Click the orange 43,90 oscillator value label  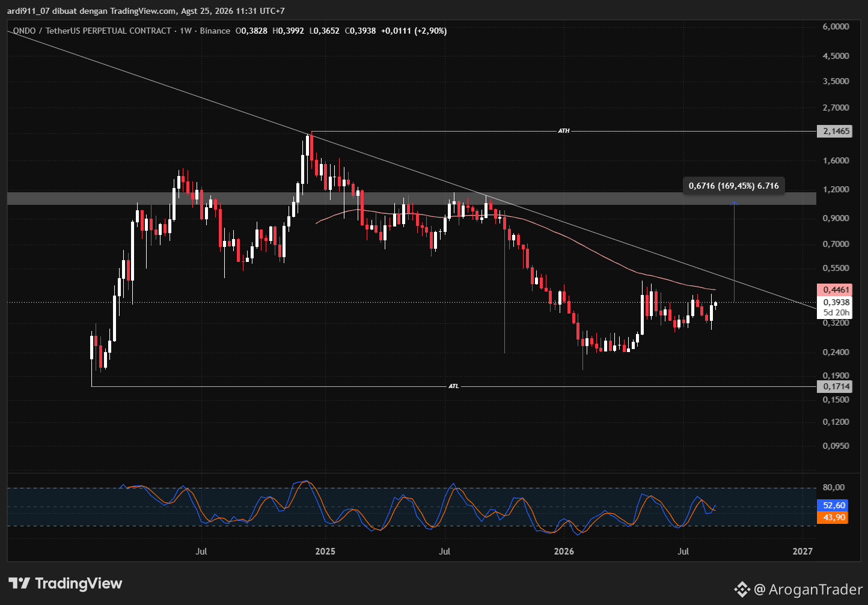pyautogui.click(x=833, y=517)
